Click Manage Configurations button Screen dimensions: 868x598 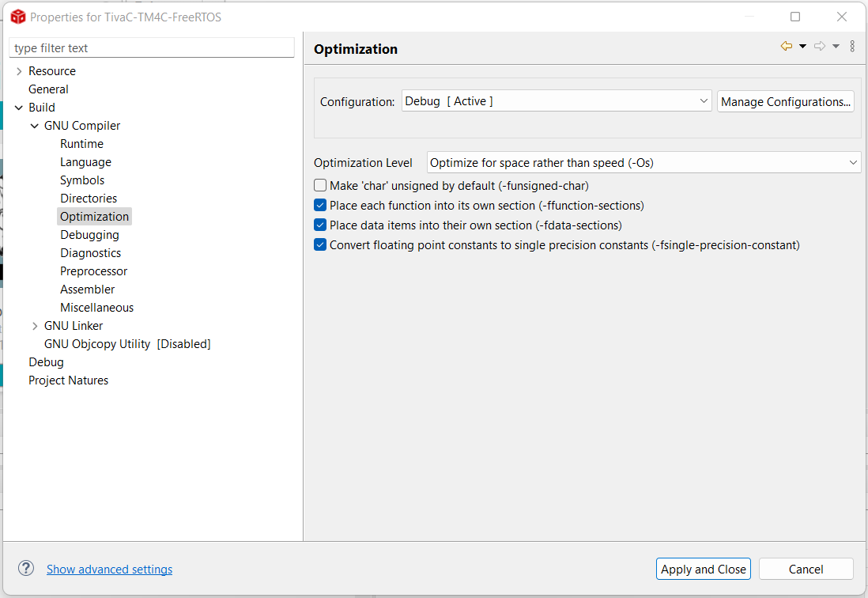786,102
